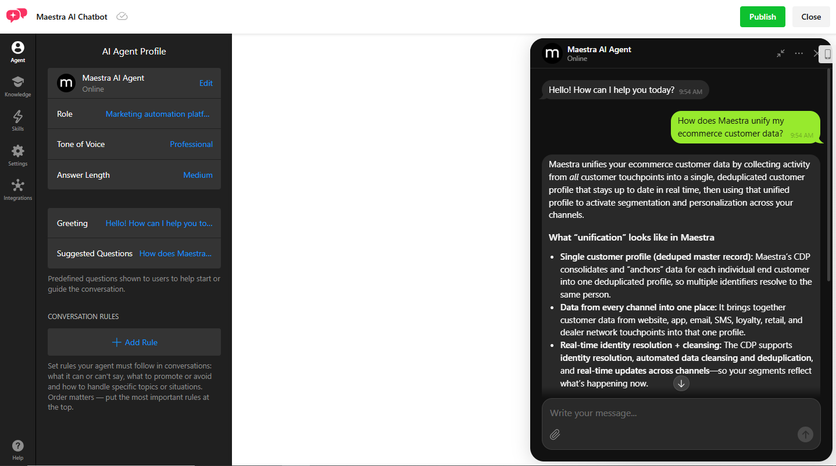Click the cloud save status icon
Viewport: 836px width, 466px height.
[x=122, y=17]
